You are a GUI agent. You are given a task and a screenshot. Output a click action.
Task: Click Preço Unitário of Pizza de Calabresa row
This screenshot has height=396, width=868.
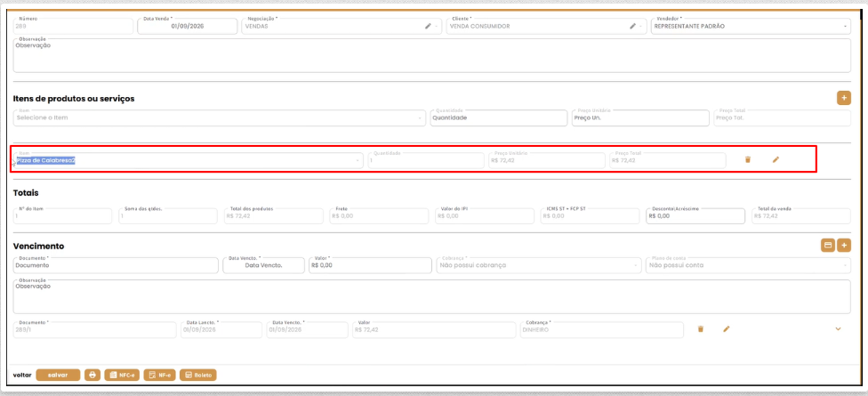547,160
